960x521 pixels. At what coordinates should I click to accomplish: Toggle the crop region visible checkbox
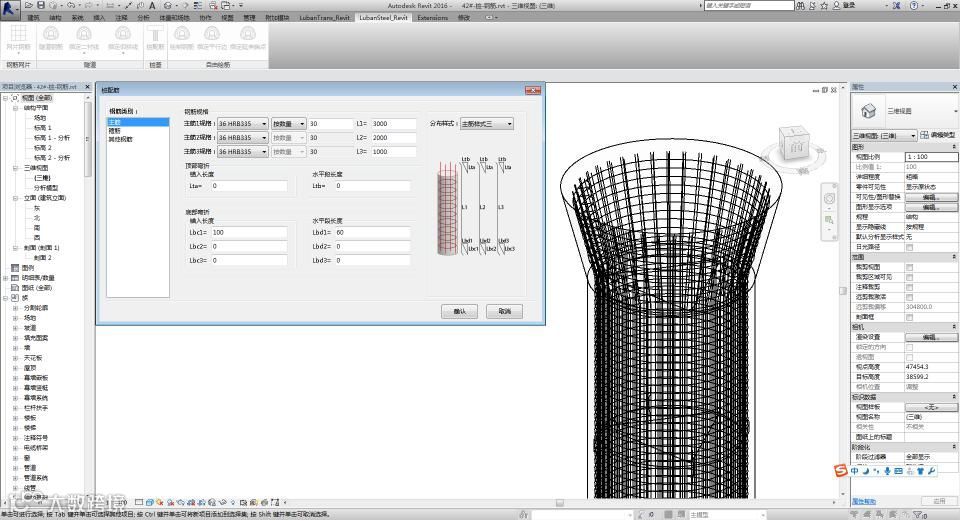point(909,277)
